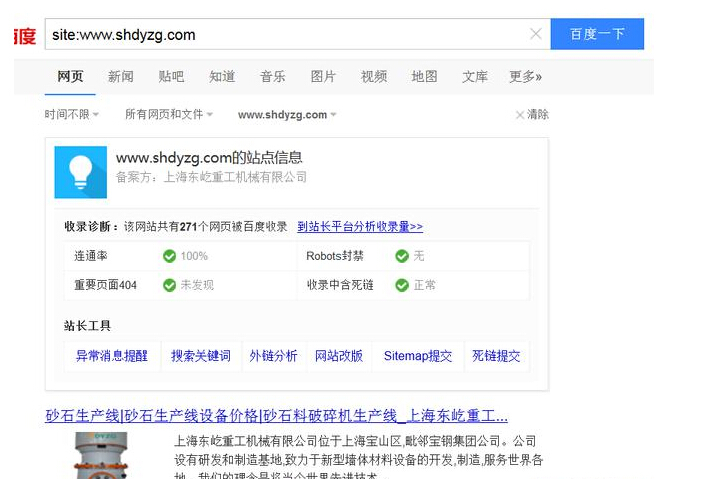Click the search result description snippet
The height and width of the screenshot is (479, 722).
(x=359, y=457)
